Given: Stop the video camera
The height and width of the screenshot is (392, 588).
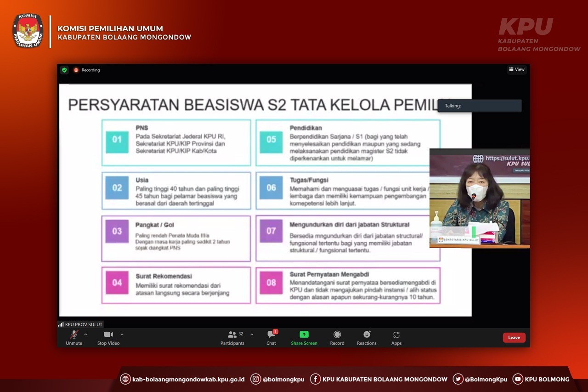Looking at the screenshot, I should 108,337.
